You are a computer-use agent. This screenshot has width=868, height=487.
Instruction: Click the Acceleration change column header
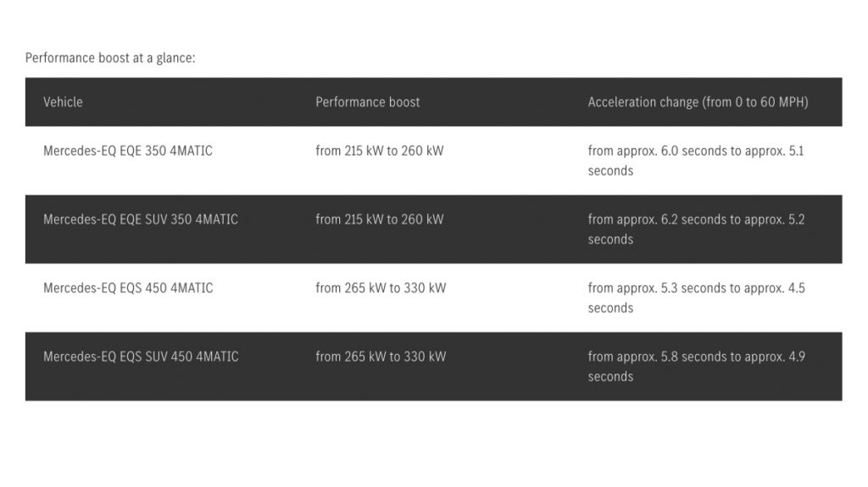(x=698, y=102)
